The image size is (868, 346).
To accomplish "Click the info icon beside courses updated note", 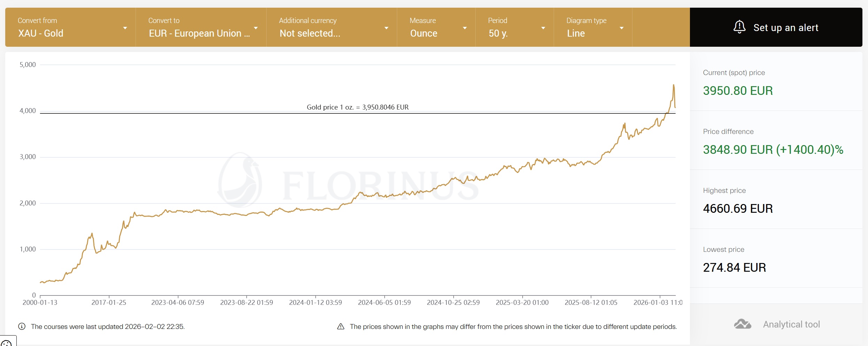I will click(22, 326).
